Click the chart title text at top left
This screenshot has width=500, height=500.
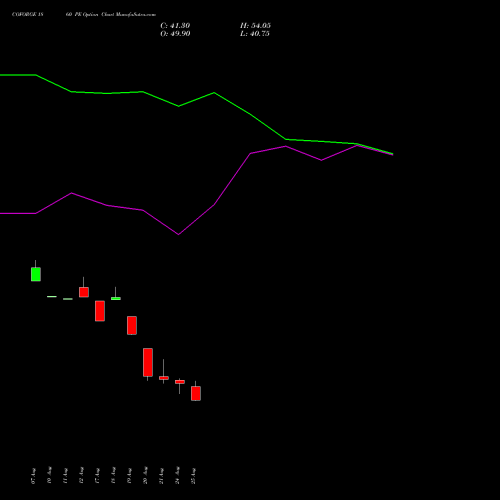(x=84, y=15)
